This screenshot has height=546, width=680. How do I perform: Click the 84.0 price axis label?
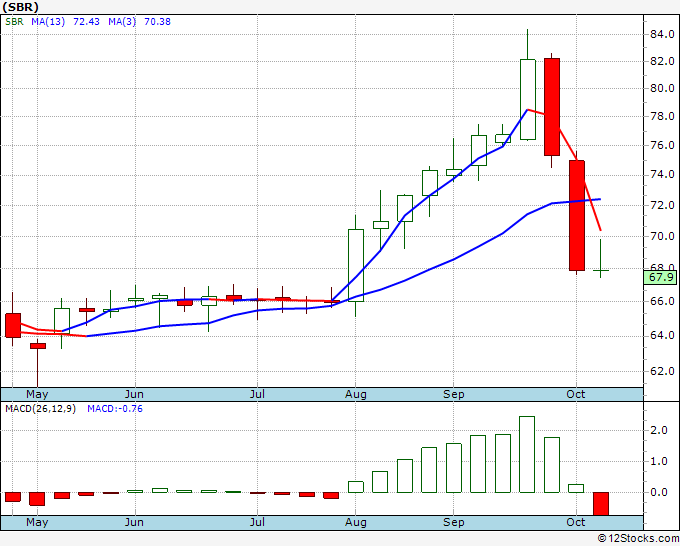(x=662, y=34)
